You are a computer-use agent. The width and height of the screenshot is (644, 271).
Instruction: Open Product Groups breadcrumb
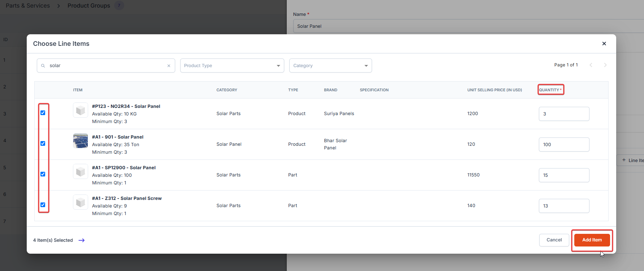(89, 6)
